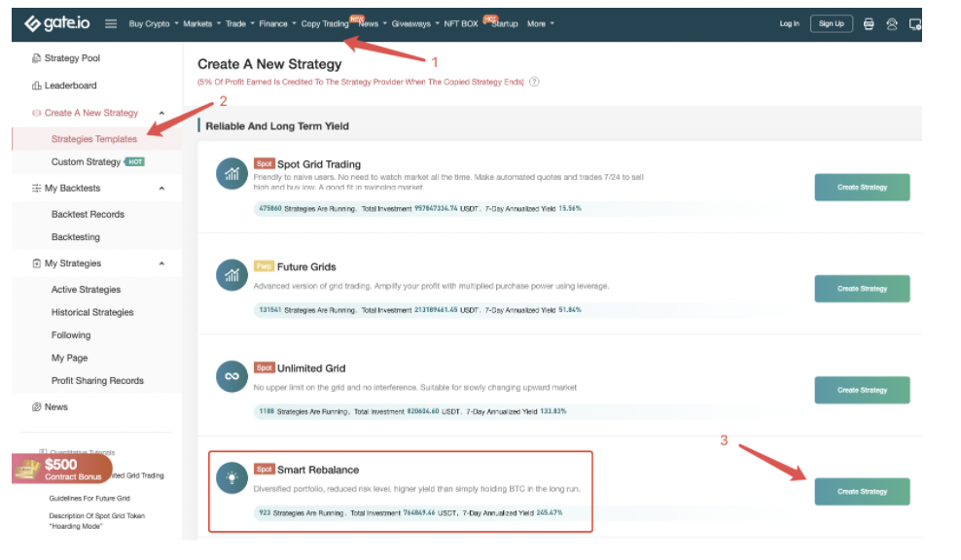Click the News sidebar icon
This screenshot has width=961, height=560.
pyautogui.click(x=36, y=406)
